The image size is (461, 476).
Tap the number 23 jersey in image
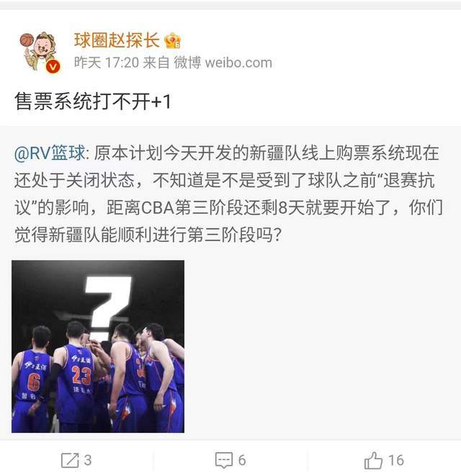pos(81,375)
